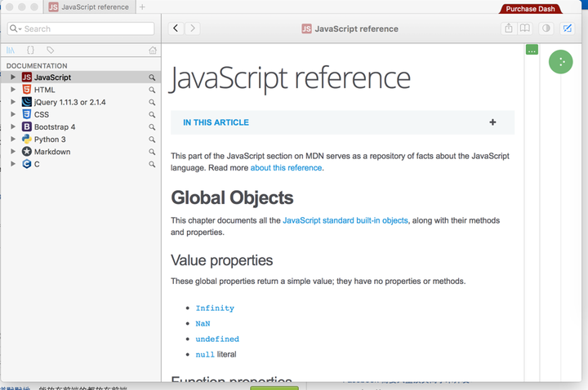Open the share button in toolbar
This screenshot has width=588, height=390.
(509, 29)
